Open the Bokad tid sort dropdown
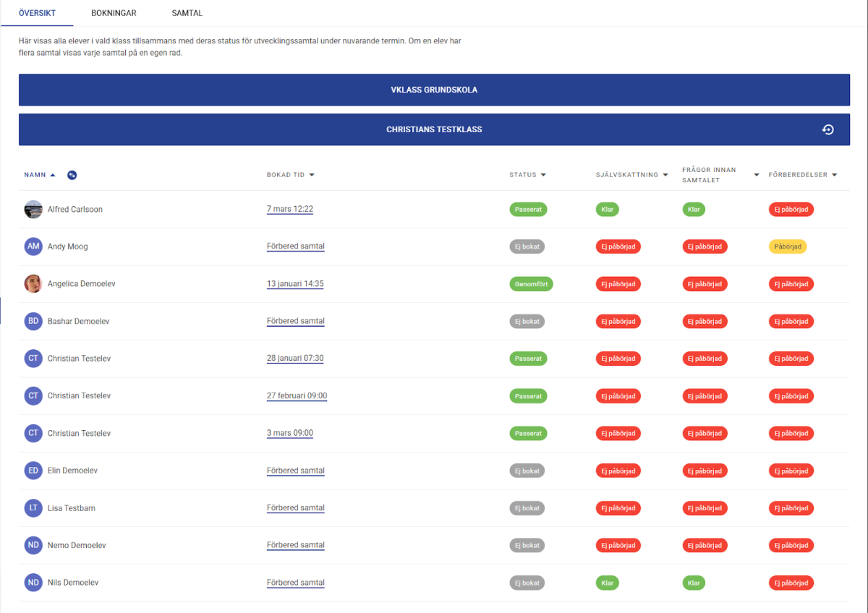The image size is (868, 613). tap(312, 175)
